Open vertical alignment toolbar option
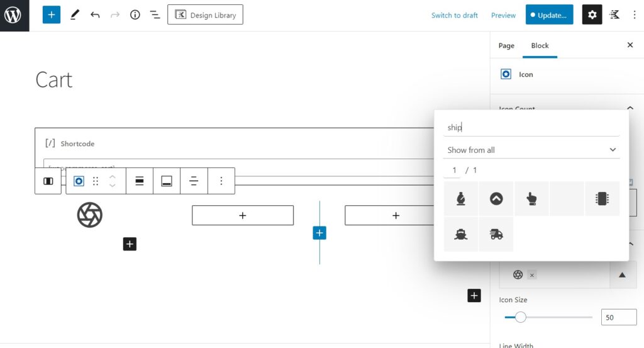Image resolution: width=644 pixels, height=348 pixels. [167, 181]
